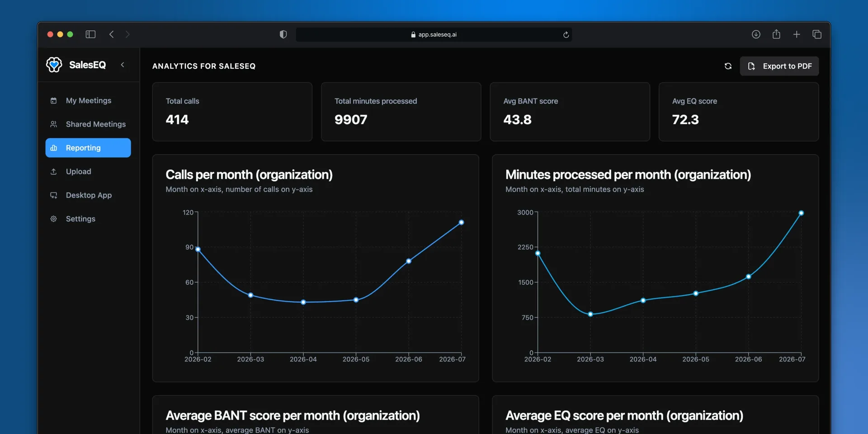Click the browser share icon
The height and width of the screenshot is (434, 868).
pos(776,34)
